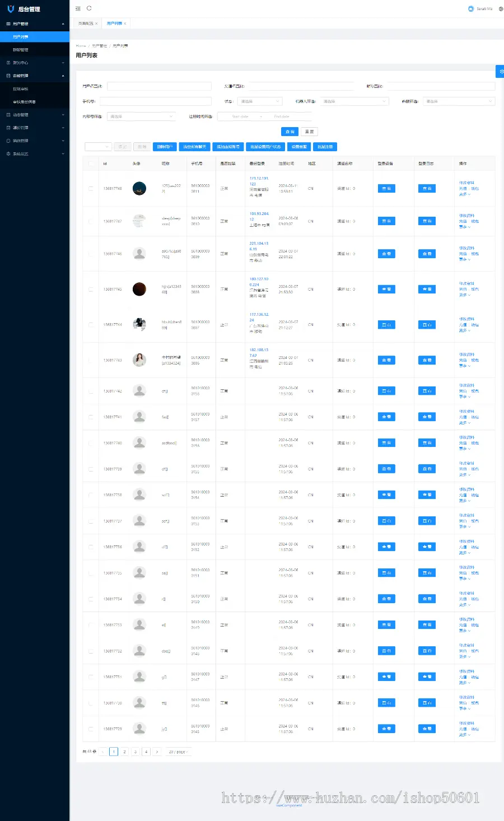The height and width of the screenshot is (821, 504).
Task: Tick checkbox for user 136817747
Action: [91, 221]
